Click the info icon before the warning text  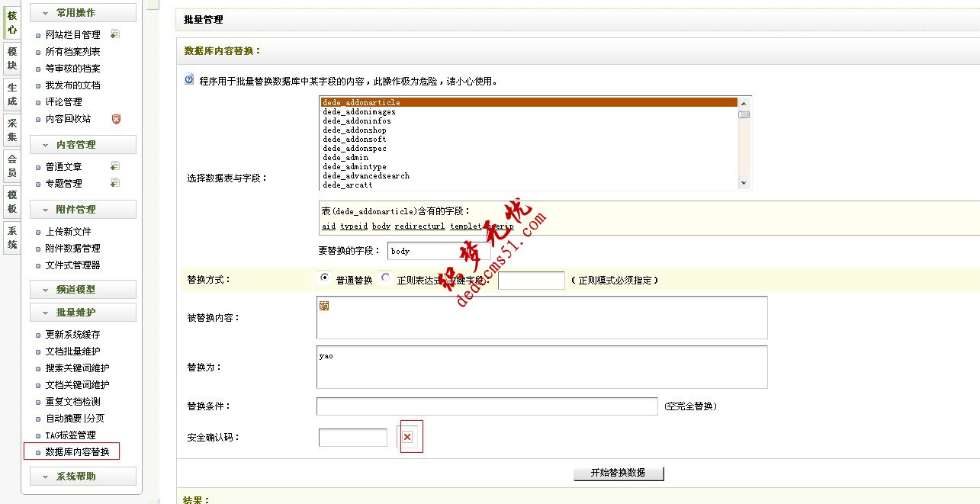(188, 80)
